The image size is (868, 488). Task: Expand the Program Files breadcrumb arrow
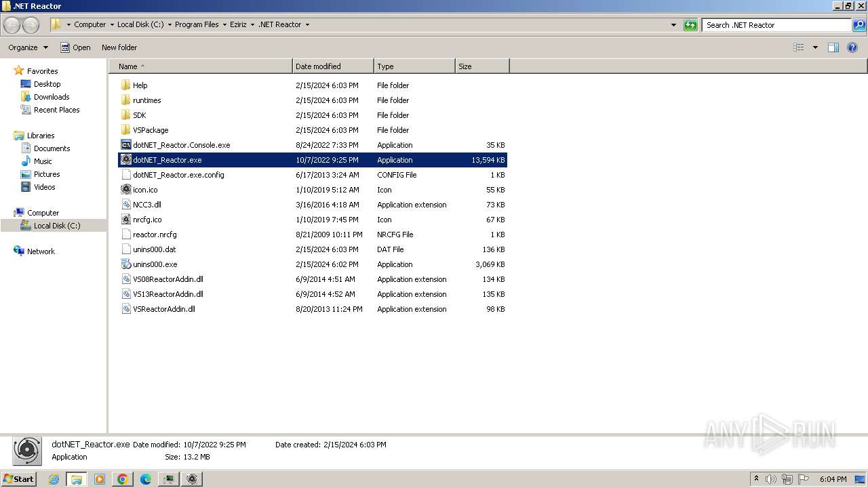(x=224, y=25)
